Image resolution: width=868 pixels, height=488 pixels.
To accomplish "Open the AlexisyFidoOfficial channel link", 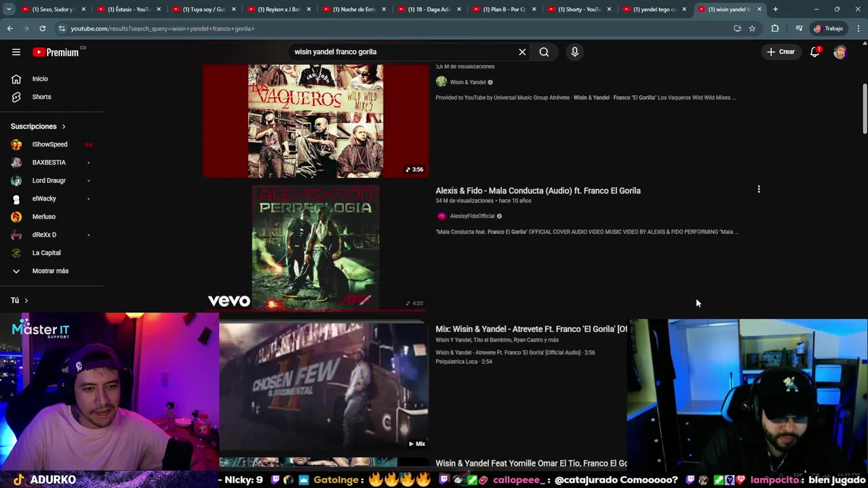I will point(472,216).
